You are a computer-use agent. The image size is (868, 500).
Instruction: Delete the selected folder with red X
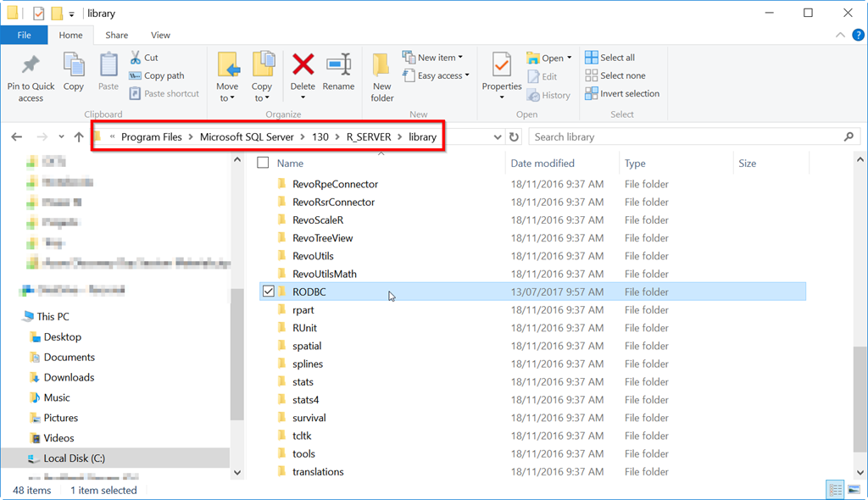point(303,64)
